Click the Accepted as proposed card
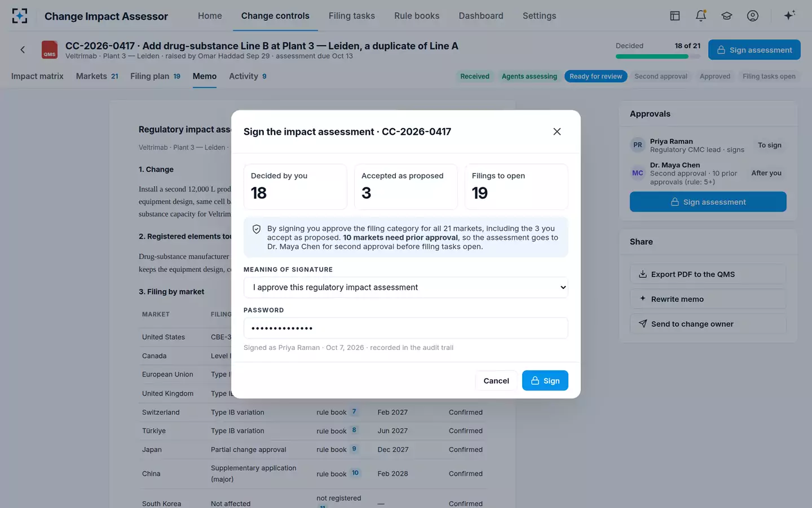 tap(406, 187)
